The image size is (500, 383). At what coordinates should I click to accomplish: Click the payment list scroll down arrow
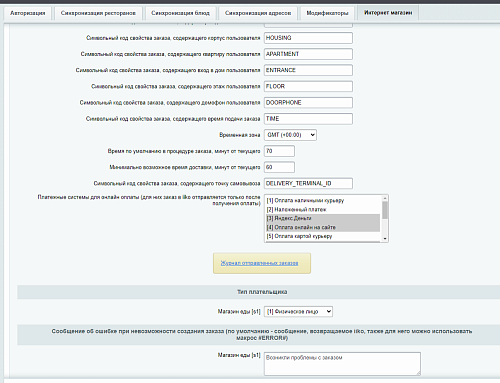(x=385, y=238)
